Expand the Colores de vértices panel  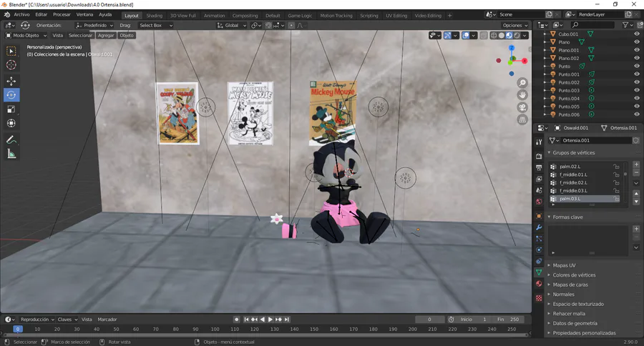click(573, 275)
